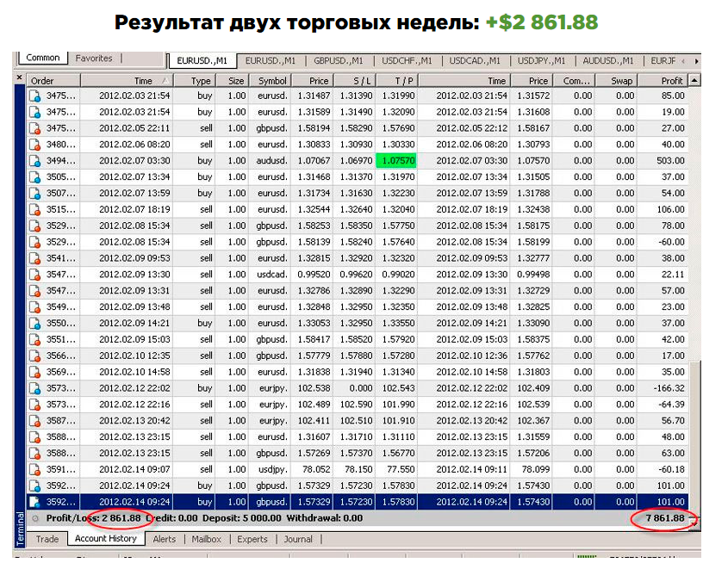Viewport: 728px width, 569px height.
Task: Click the order icon in the 2012.02.12 22:02 row
Action: pyautogui.click(x=34, y=388)
